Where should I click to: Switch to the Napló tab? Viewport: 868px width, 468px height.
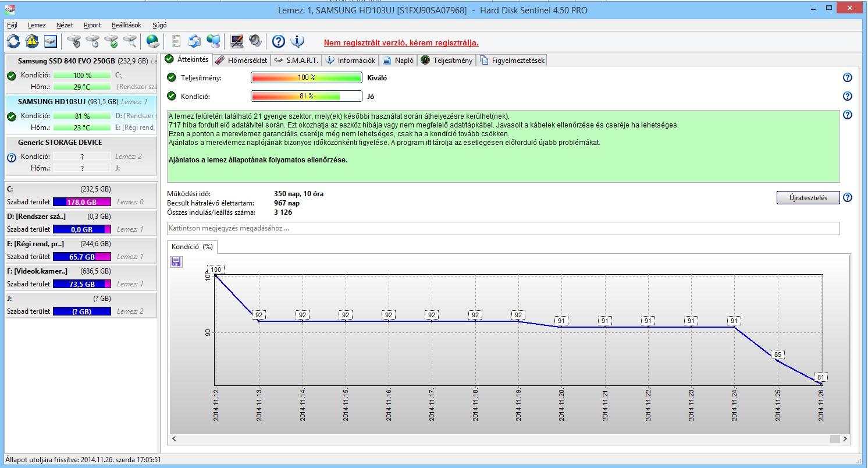pyautogui.click(x=399, y=60)
